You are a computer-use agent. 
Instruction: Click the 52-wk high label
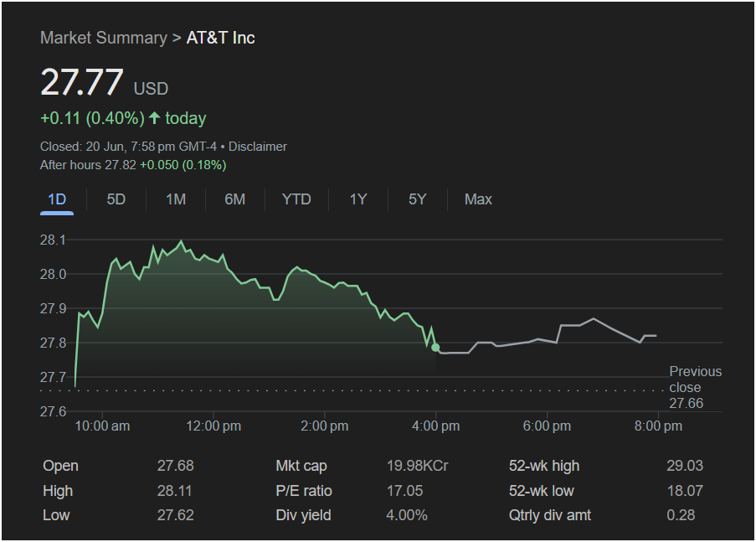point(544,466)
